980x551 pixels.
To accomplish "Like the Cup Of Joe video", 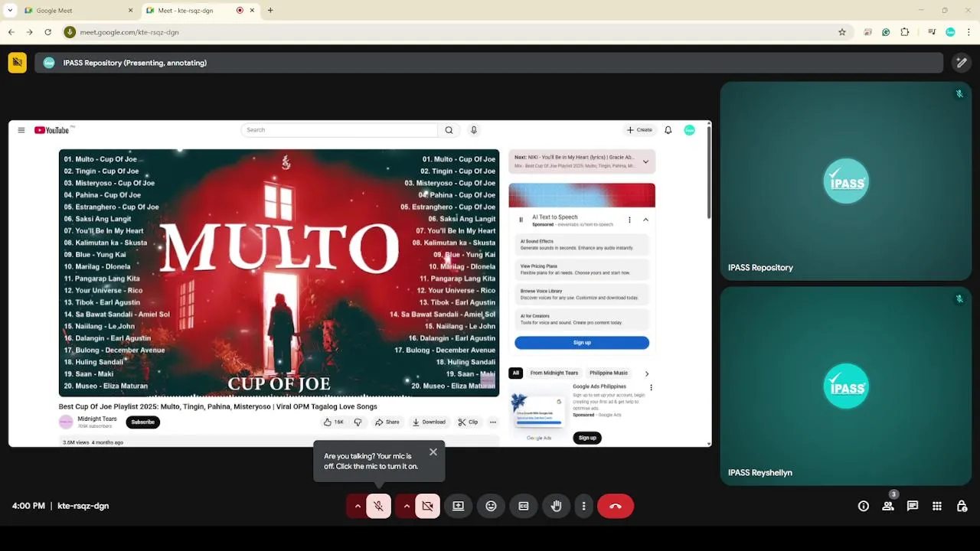I will click(x=334, y=422).
